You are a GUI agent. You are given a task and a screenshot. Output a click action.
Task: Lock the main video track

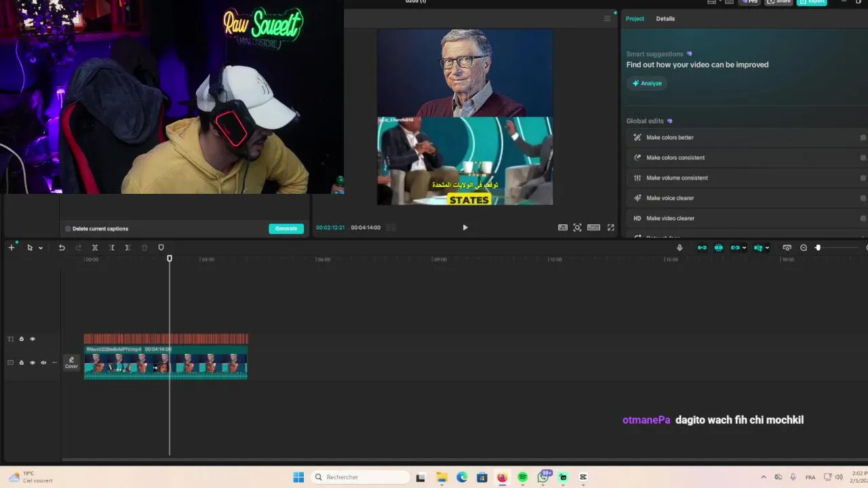pos(21,363)
